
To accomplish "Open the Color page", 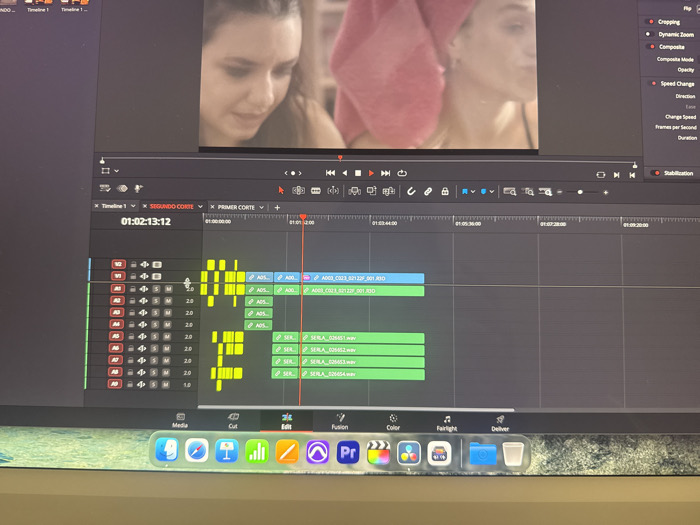I will pos(393,422).
